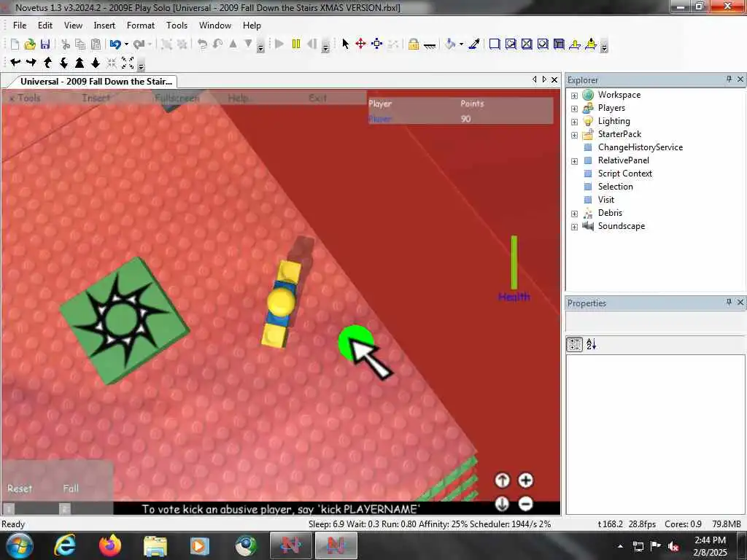Select the Glue surface tool
747x560 pixels.
pyautogui.click(x=511, y=44)
